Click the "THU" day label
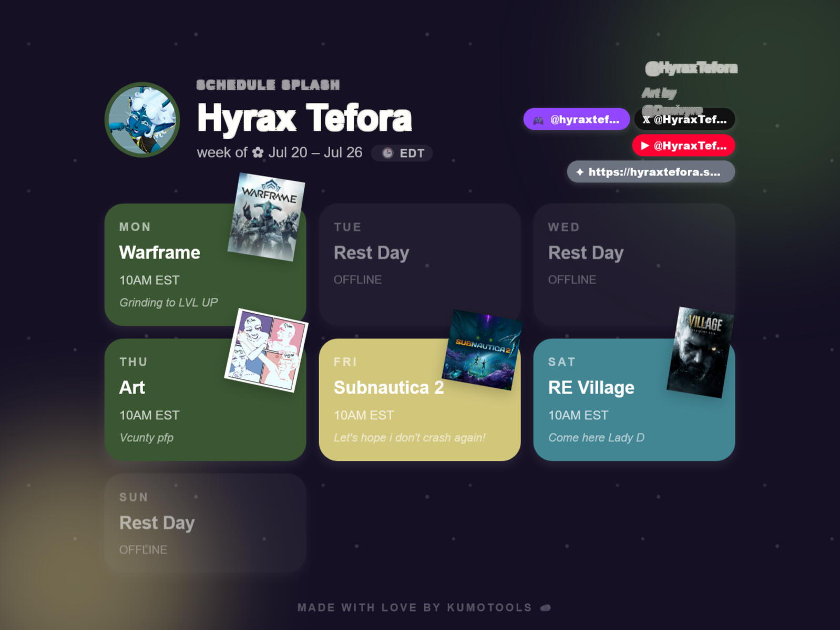The width and height of the screenshot is (840, 630). pos(134,362)
